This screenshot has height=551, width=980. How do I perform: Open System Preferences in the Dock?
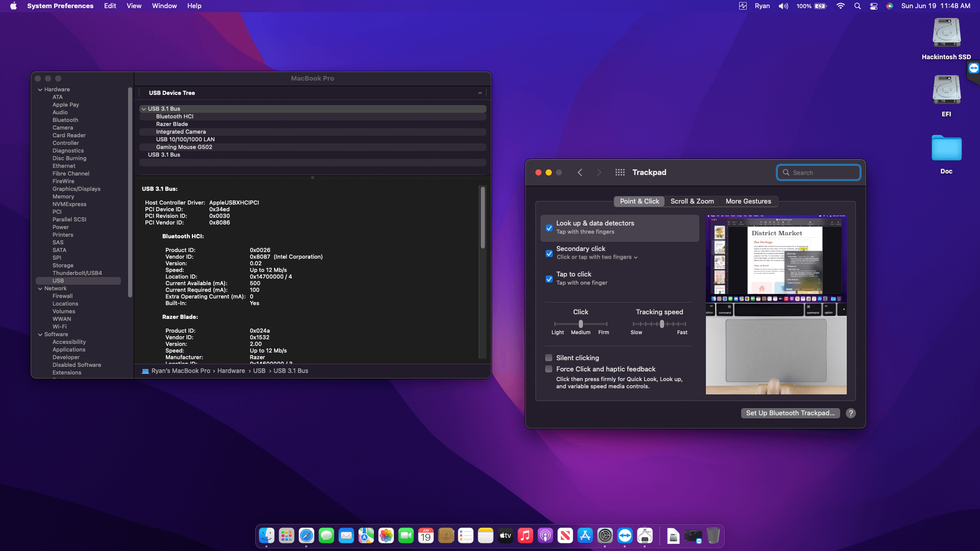(x=605, y=535)
